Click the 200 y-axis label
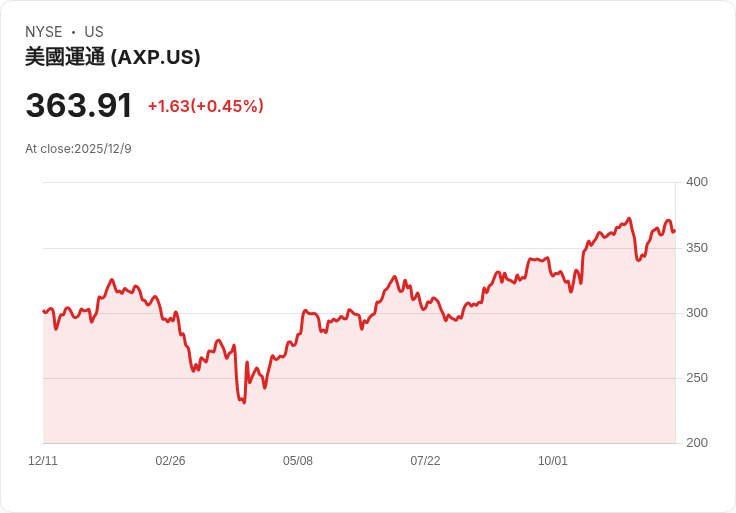Image resolution: width=736 pixels, height=513 pixels. 697,443
